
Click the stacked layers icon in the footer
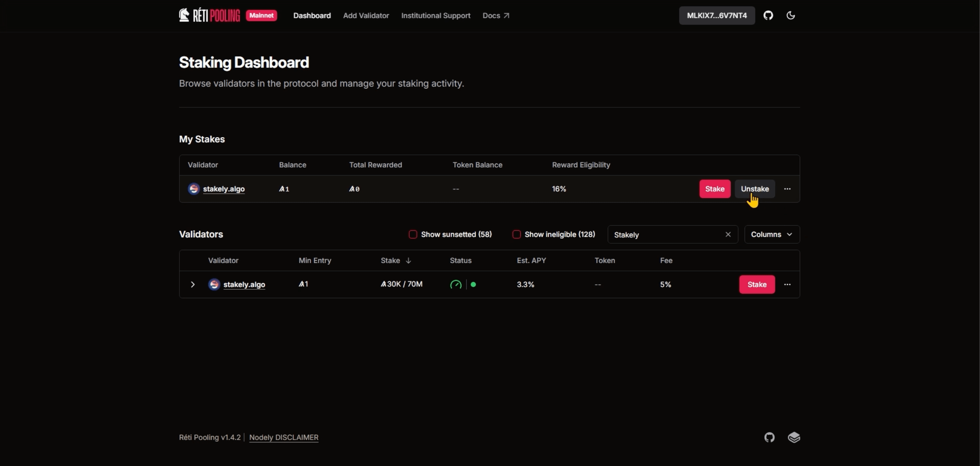[795, 437]
